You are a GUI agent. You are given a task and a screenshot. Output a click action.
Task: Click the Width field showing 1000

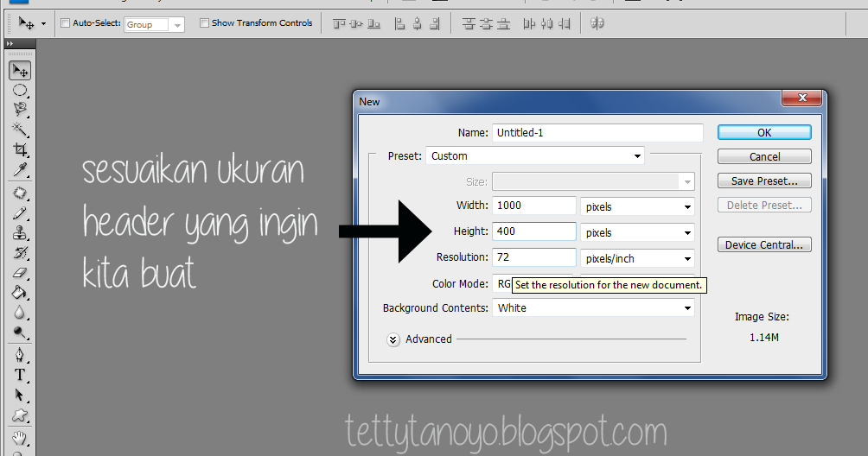(x=534, y=206)
